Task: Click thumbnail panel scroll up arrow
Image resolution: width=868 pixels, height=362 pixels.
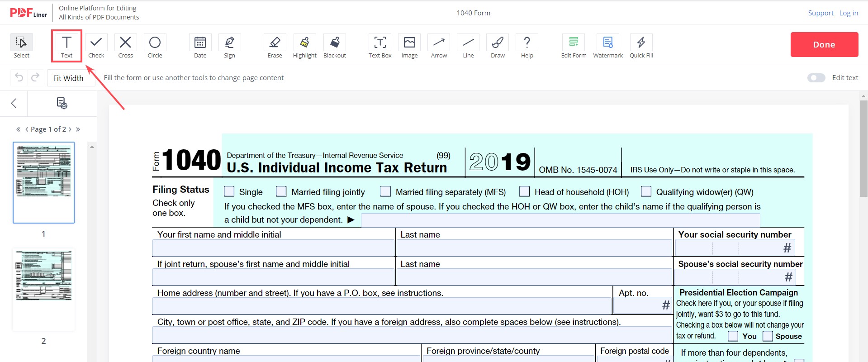Action: pos(92,147)
